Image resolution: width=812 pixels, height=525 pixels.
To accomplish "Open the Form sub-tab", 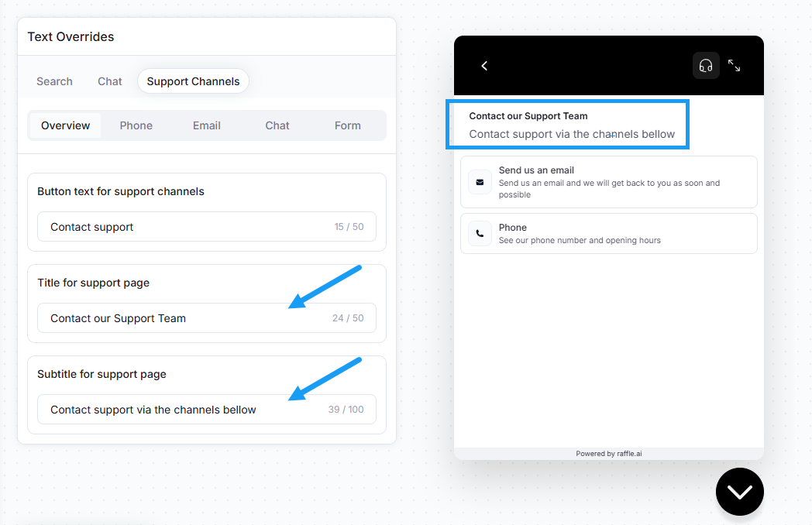I will tap(347, 125).
